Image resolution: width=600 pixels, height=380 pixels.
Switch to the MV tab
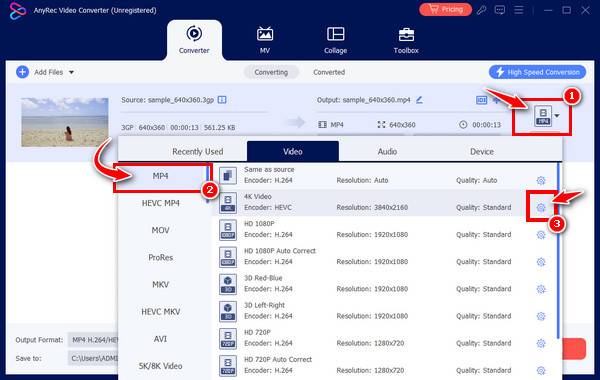(265, 40)
